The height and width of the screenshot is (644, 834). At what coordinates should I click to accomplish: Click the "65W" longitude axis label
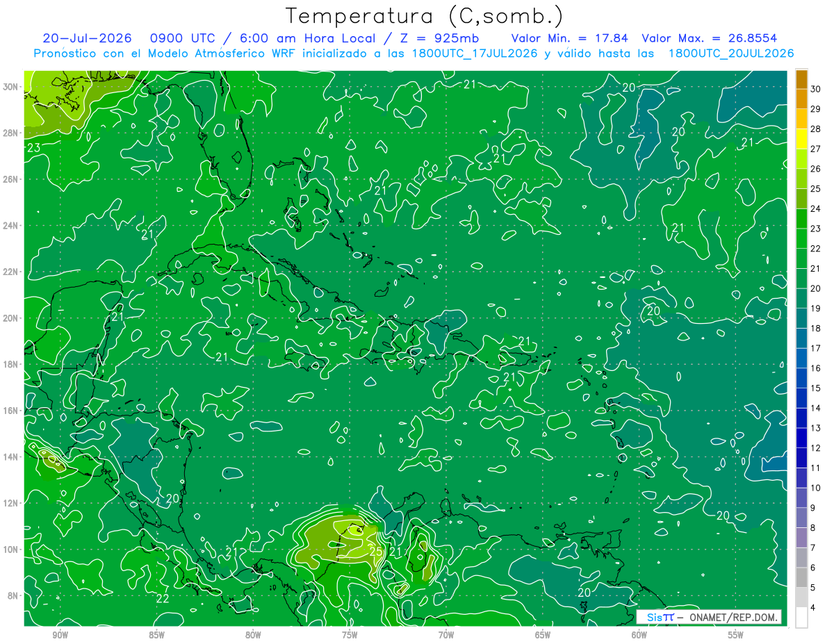pos(543,635)
